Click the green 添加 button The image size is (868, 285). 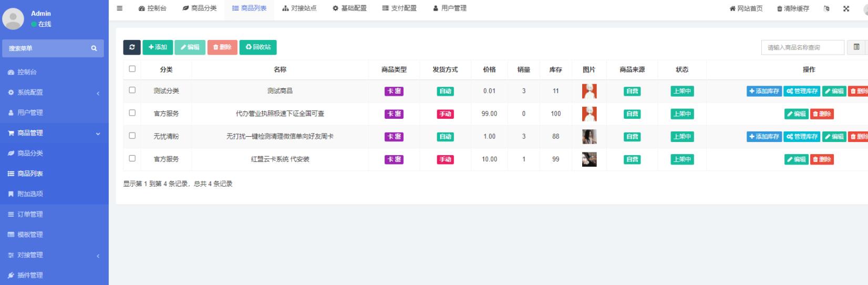(158, 47)
